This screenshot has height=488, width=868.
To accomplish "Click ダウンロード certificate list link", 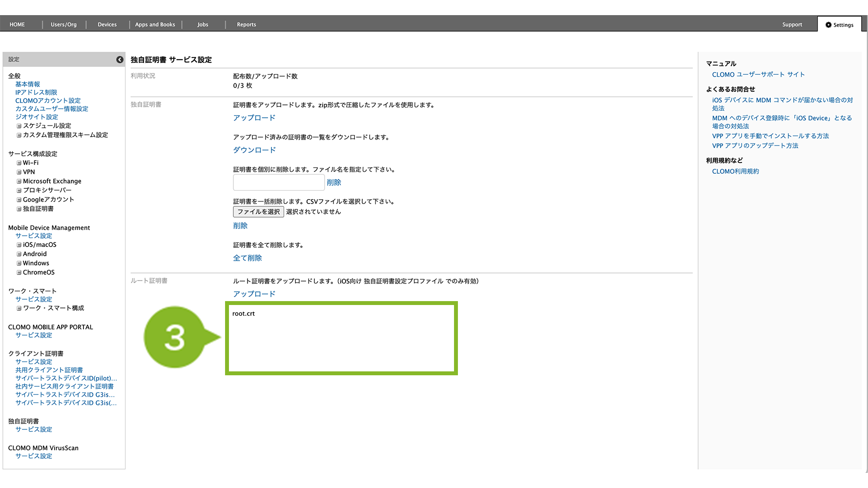I will (254, 150).
